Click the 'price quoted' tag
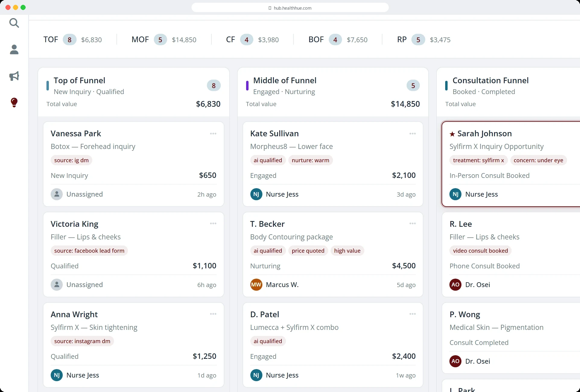 click(308, 251)
